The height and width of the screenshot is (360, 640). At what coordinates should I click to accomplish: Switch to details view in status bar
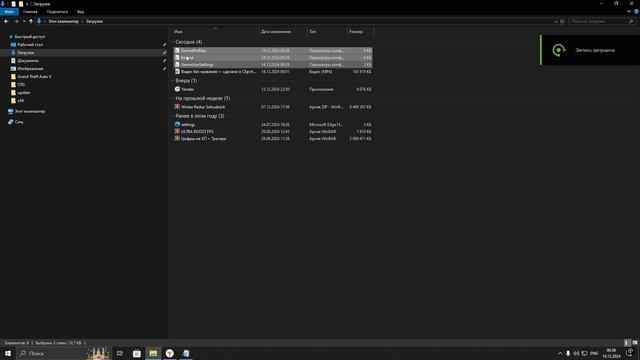627,343
